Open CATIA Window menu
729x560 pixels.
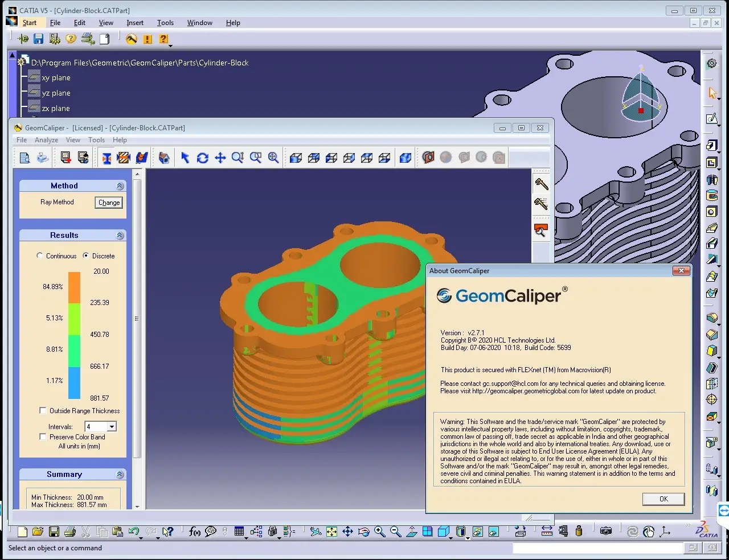click(x=200, y=23)
